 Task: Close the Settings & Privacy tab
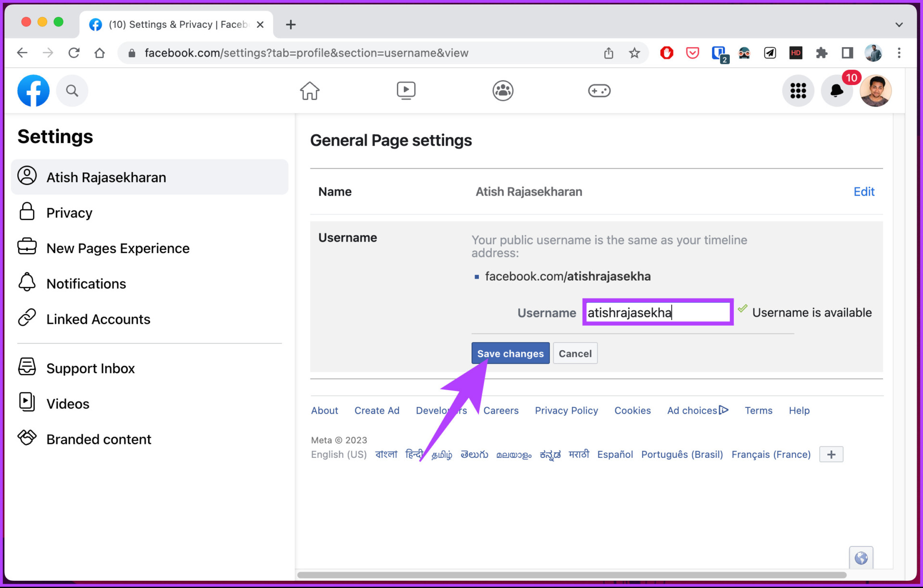[260, 24]
